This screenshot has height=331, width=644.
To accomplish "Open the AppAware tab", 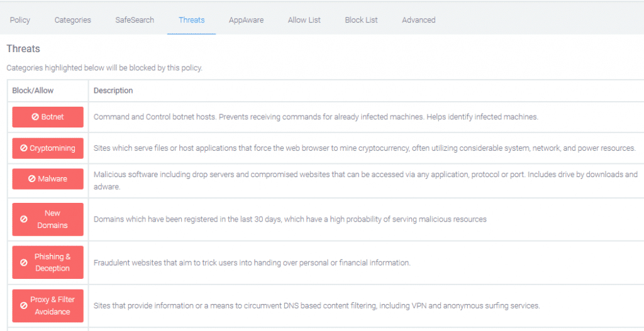I will coord(247,19).
